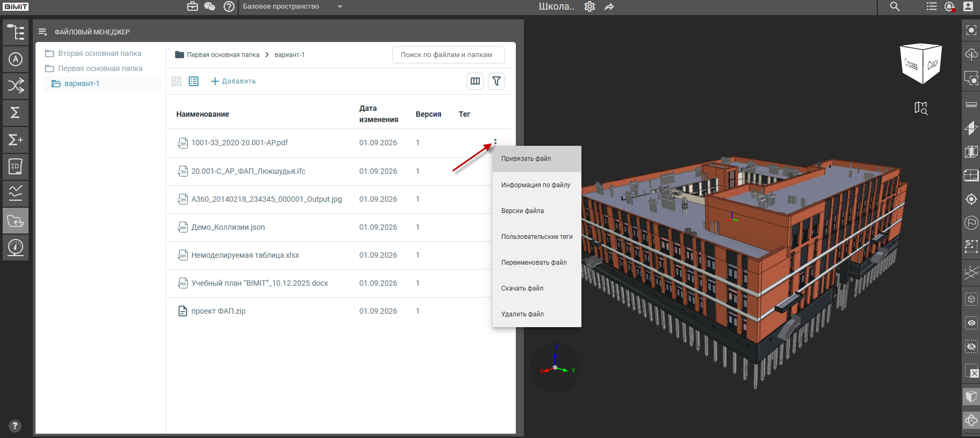Open the file manager folder icon
Viewport: 980px width, 438px height.
pos(16,221)
